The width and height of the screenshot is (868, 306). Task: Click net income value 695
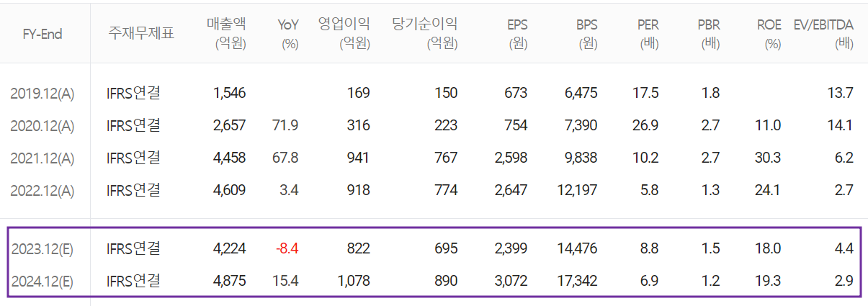pos(446,249)
